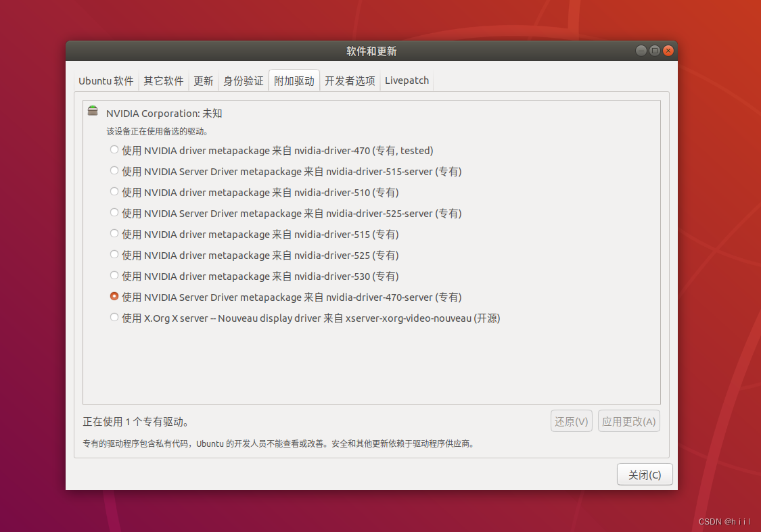The width and height of the screenshot is (761, 532).
Task: Go to the 更新 tab
Action: pyautogui.click(x=204, y=81)
